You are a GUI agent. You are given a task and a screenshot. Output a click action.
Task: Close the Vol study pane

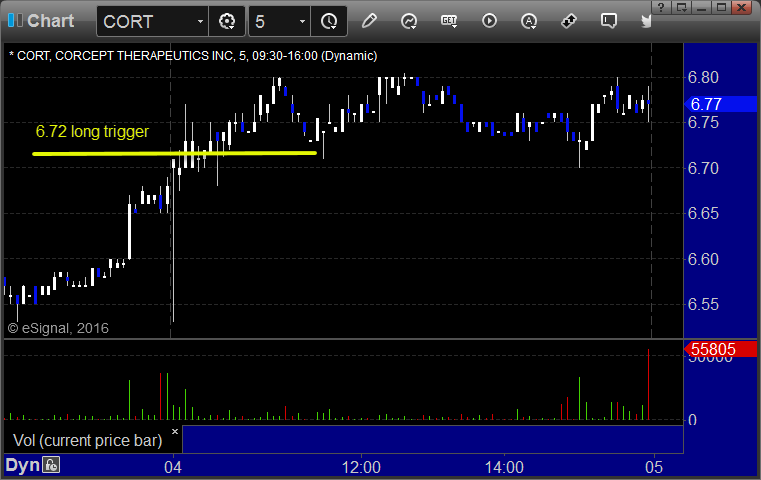tap(175, 431)
